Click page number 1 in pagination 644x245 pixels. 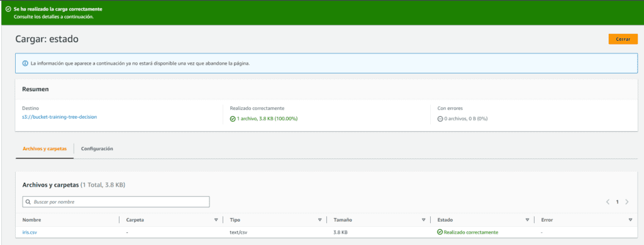pos(617,202)
